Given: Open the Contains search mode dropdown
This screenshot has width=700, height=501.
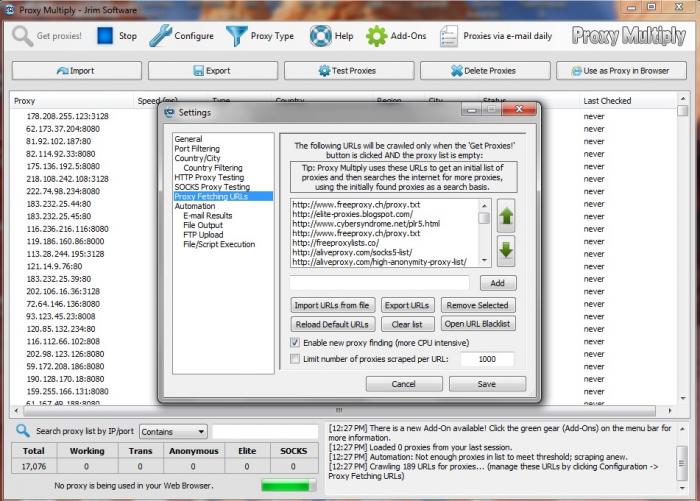Looking at the screenshot, I should (x=173, y=432).
